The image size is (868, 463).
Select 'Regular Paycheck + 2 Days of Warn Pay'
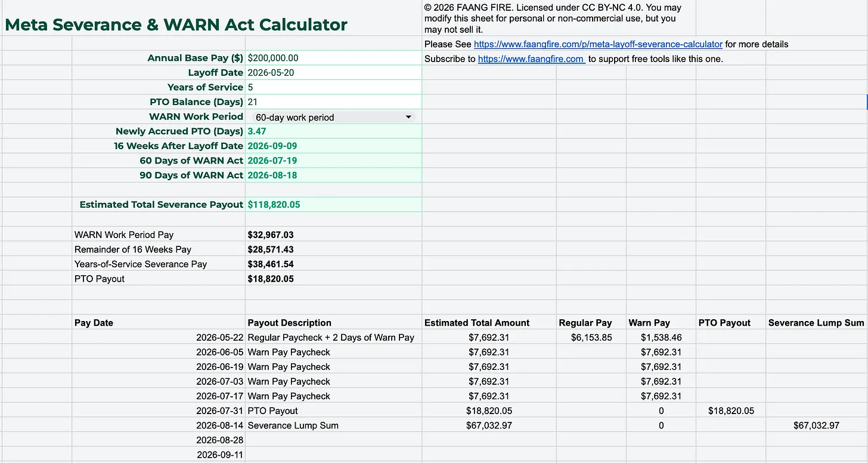click(x=331, y=338)
